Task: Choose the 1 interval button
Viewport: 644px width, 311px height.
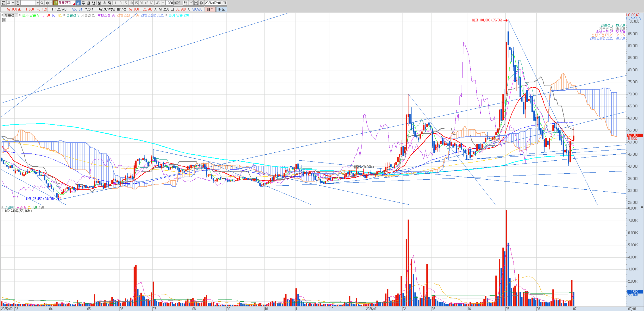Action: [x=116, y=3]
